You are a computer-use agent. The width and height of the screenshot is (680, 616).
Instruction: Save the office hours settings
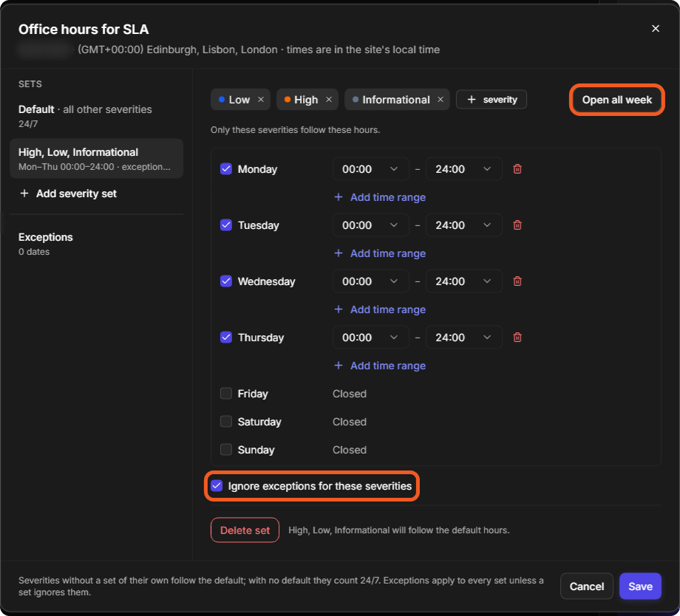click(640, 586)
